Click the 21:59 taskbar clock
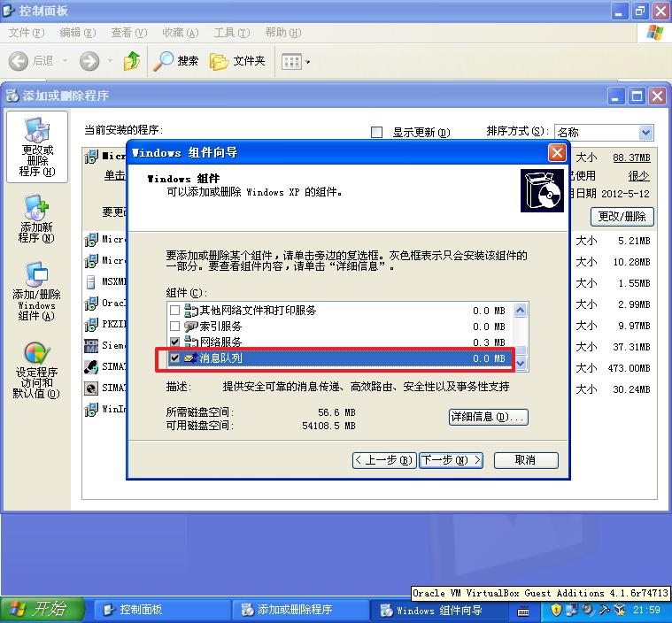Viewport: 672px width, 623px height. [646, 610]
